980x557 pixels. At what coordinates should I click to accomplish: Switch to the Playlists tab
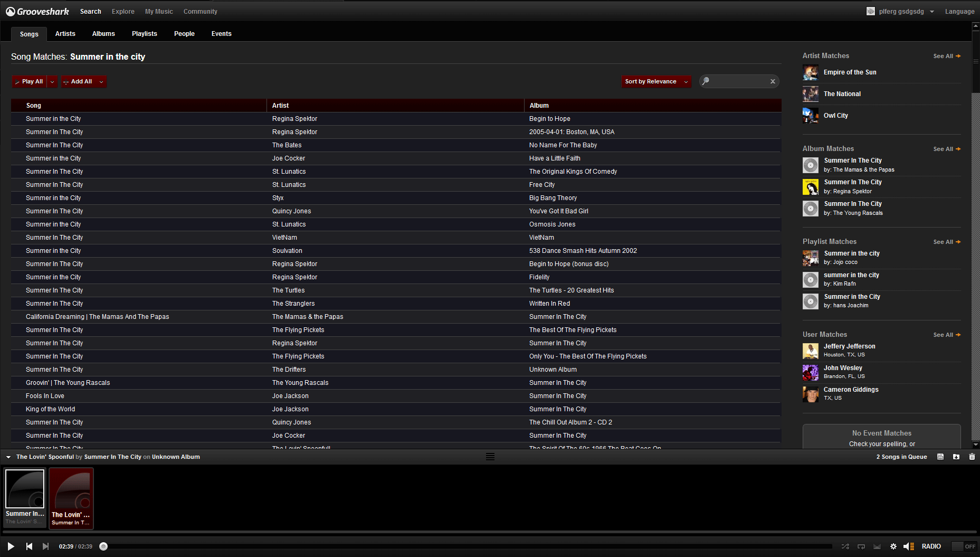pyautogui.click(x=145, y=34)
